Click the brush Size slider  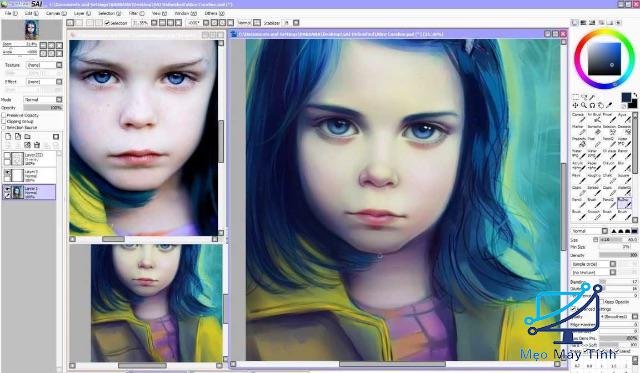tap(619, 240)
